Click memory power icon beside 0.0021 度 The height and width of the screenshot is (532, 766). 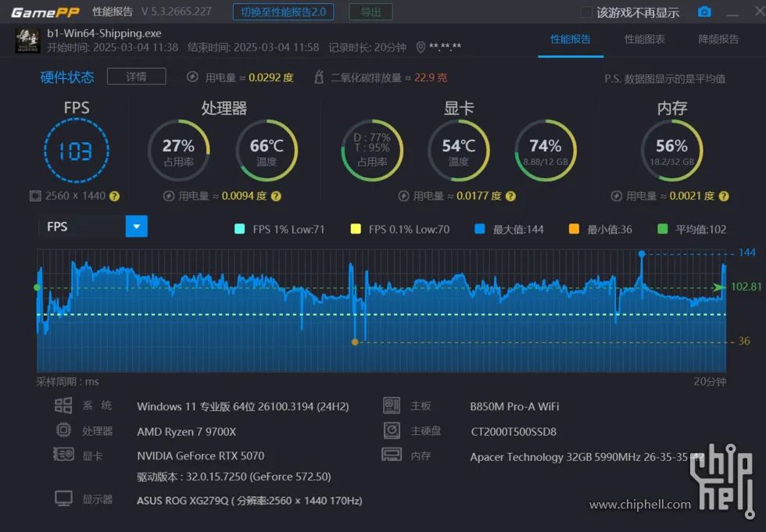[x=617, y=196]
